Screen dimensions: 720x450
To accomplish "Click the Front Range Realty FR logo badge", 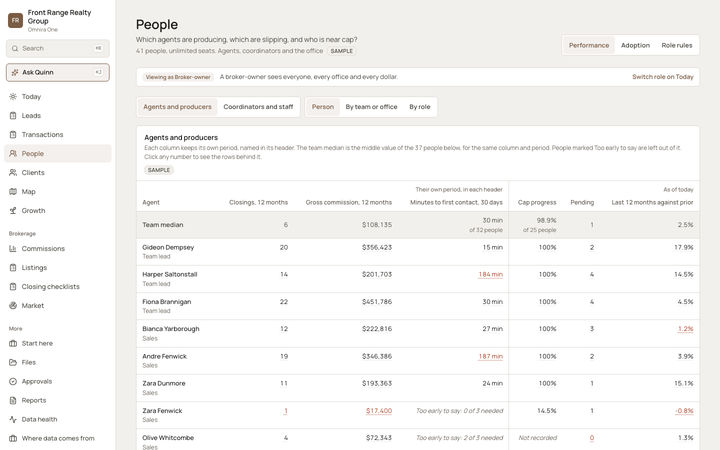I will tap(16, 20).
